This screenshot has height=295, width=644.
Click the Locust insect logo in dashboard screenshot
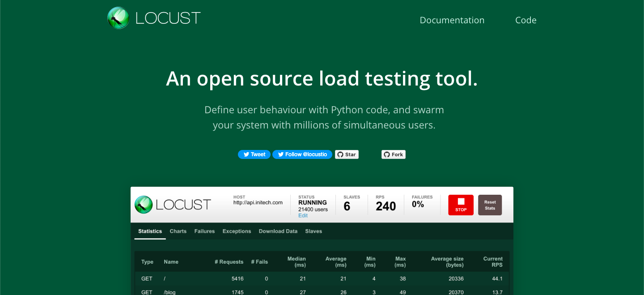point(144,205)
